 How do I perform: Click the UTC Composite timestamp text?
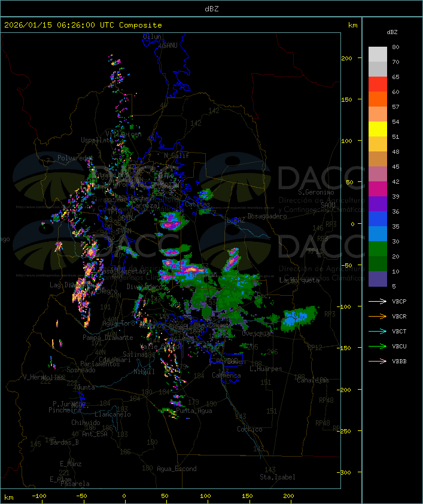83,25
